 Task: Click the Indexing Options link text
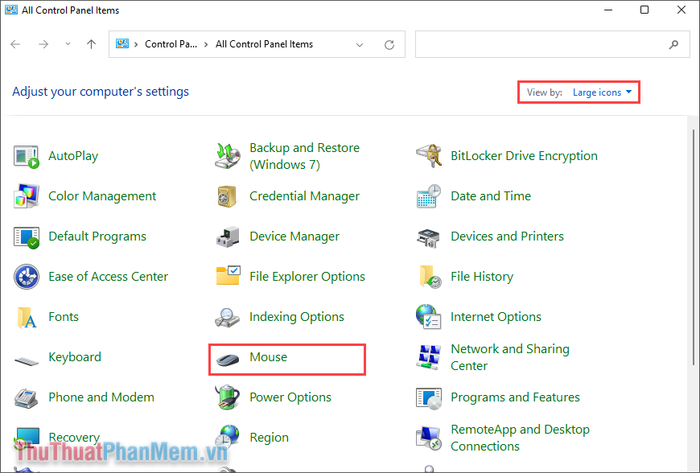pos(296,317)
